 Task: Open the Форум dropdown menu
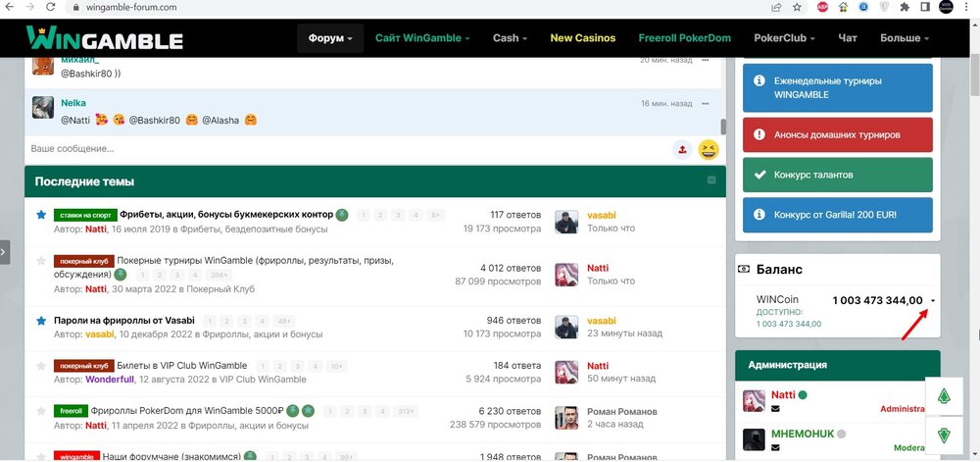pos(330,38)
